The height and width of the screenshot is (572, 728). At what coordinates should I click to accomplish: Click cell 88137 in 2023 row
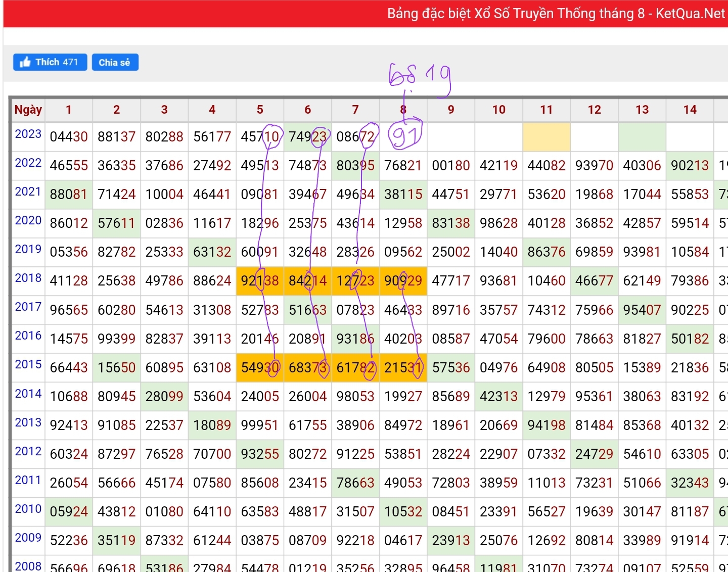pyautogui.click(x=117, y=136)
